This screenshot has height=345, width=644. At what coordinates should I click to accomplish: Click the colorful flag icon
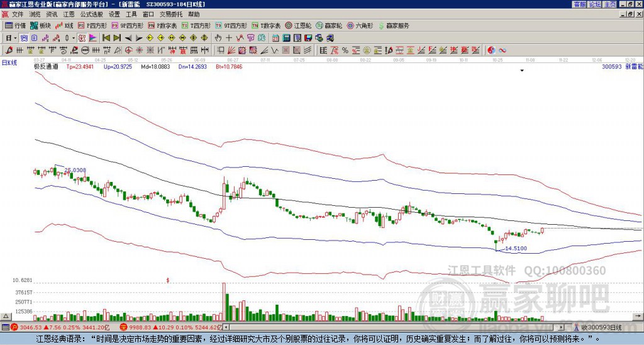93,38
